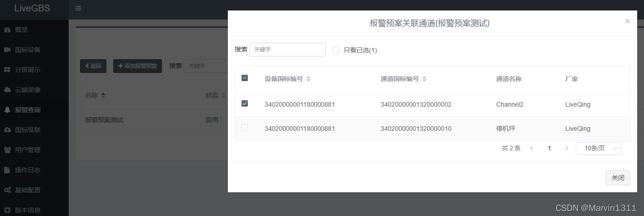Click the 关闭 button
Image resolution: width=644 pixels, height=216 pixels.
pos(618,178)
